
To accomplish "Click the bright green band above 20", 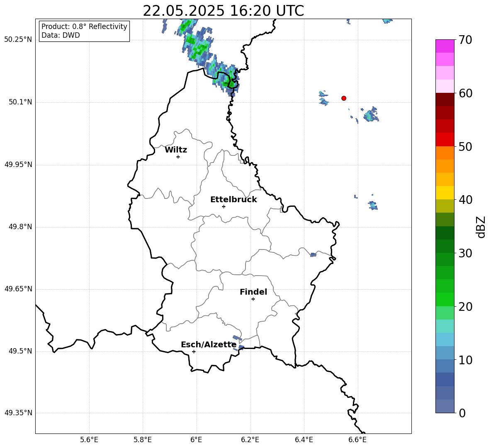I will [445, 299].
